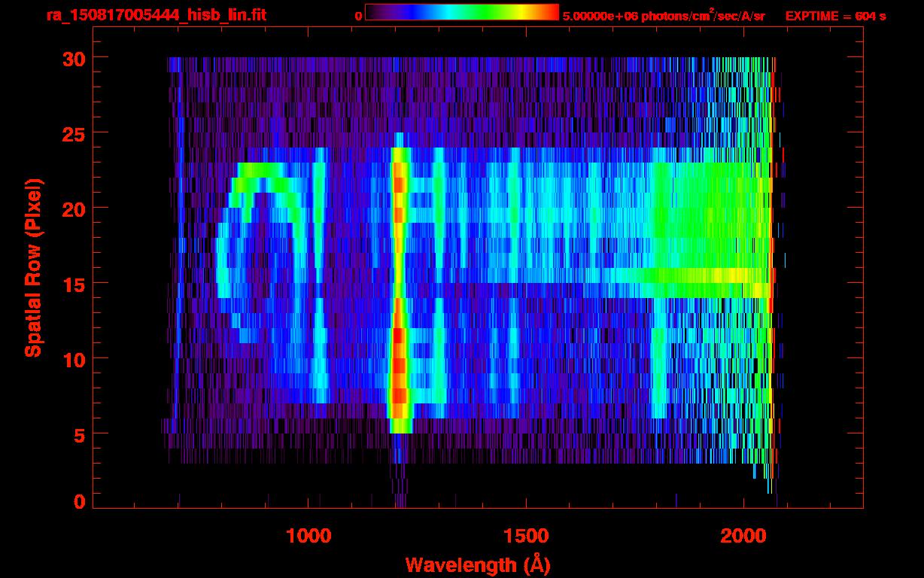The height and width of the screenshot is (578, 924).
Task: Click the color bar minimum label 0
Action: tap(358, 16)
